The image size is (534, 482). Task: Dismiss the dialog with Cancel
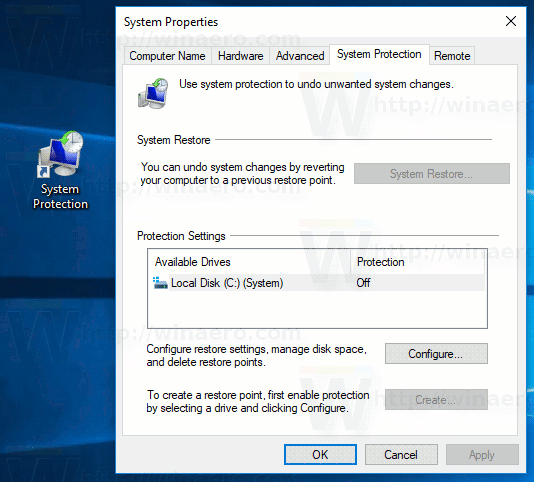click(x=401, y=454)
